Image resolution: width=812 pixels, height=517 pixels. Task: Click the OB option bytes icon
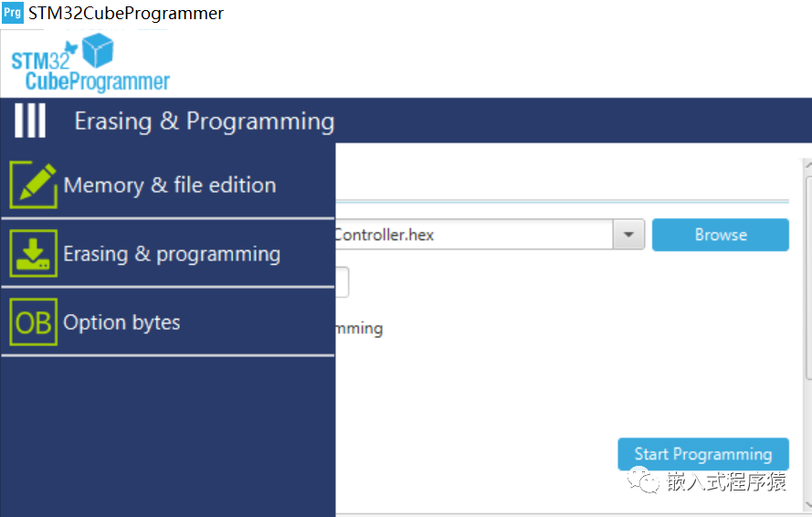pos(33,322)
